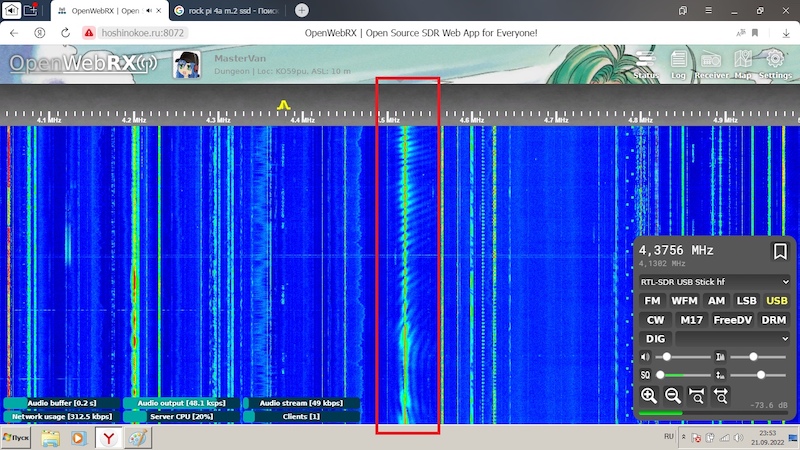Click the 4,3756 MHz frequency display
Image resolution: width=800 pixels, height=450 pixels.
point(676,250)
